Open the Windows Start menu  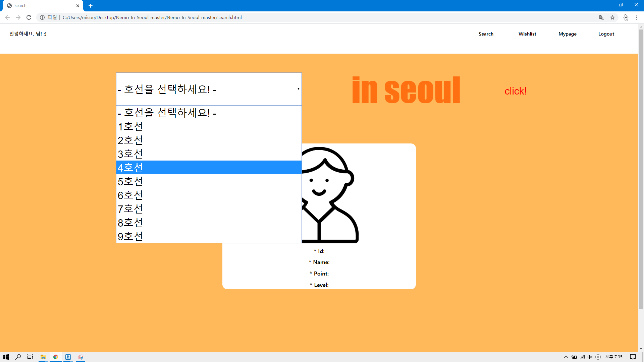(x=6, y=357)
